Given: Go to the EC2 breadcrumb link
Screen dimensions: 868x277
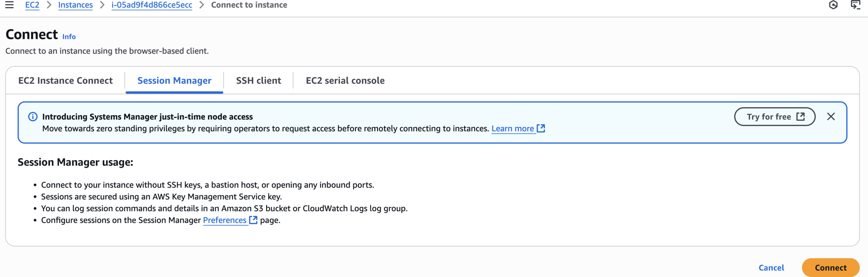Looking at the screenshot, I should pyautogui.click(x=32, y=5).
